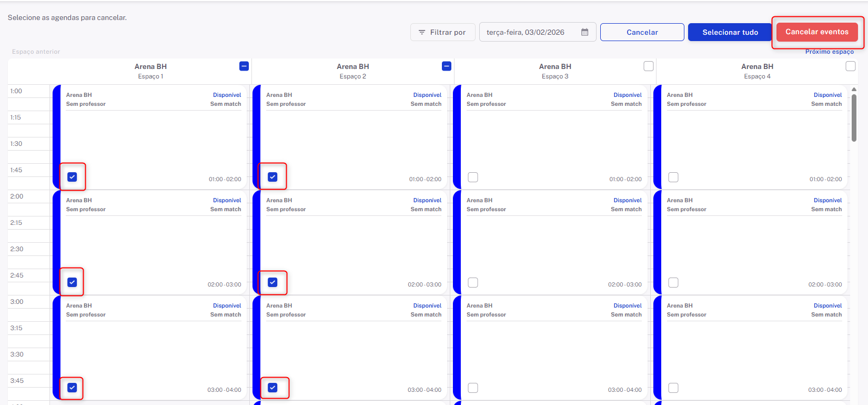Select all slots in Espaço 3 column

[649, 66]
